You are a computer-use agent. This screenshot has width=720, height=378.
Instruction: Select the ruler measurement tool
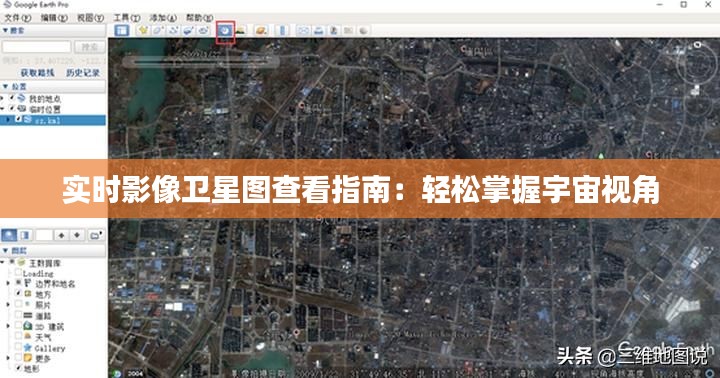pyautogui.click(x=283, y=31)
